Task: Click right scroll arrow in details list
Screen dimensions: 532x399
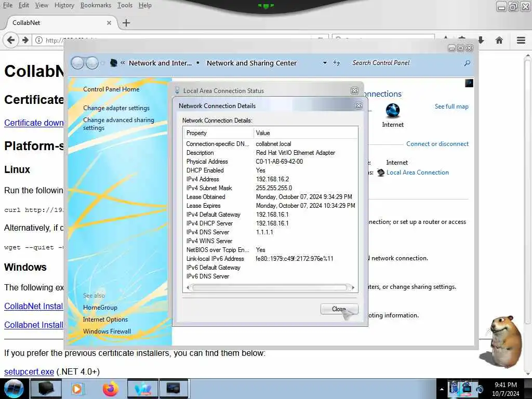Action: (353, 288)
